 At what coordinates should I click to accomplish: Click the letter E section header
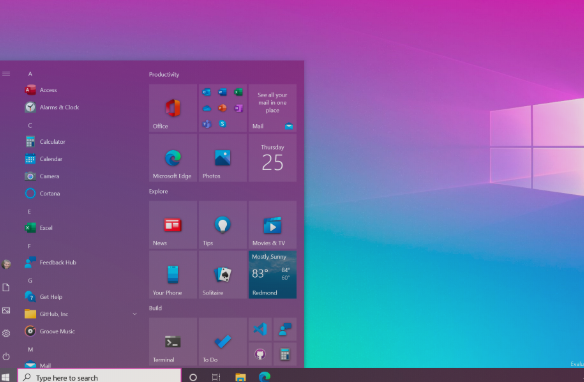pyautogui.click(x=29, y=211)
